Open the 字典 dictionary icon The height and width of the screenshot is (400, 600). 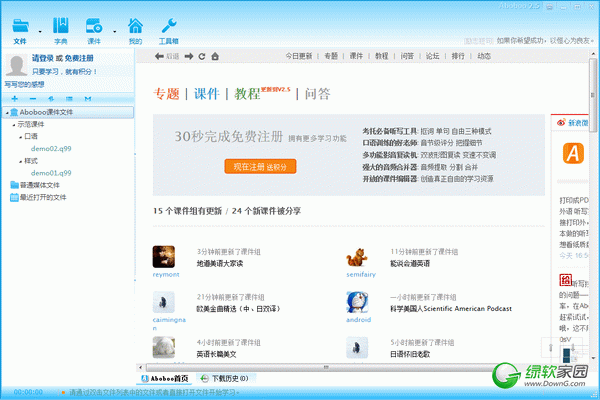[60, 25]
